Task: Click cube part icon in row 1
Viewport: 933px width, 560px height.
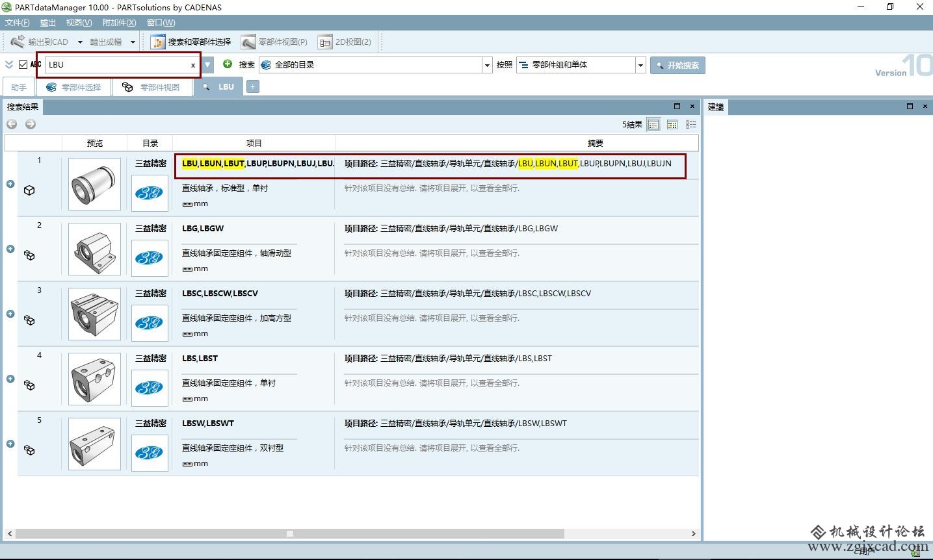Action: click(29, 190)
